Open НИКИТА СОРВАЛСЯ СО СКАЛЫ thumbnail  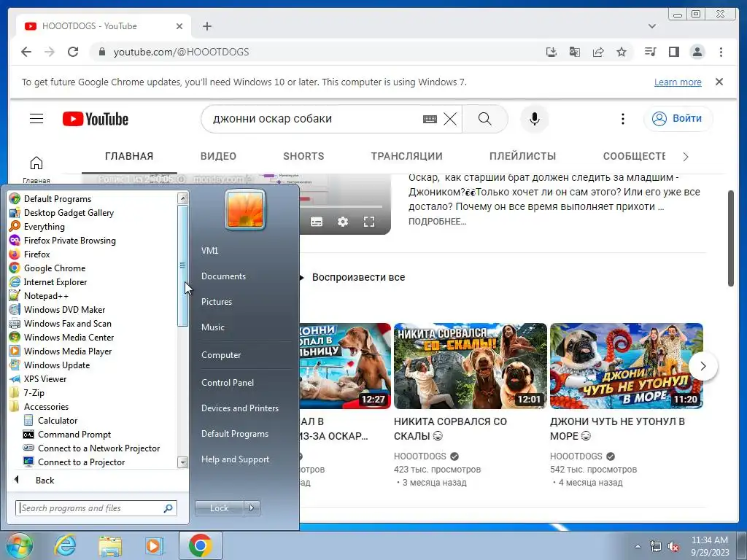tap(471, 366)
